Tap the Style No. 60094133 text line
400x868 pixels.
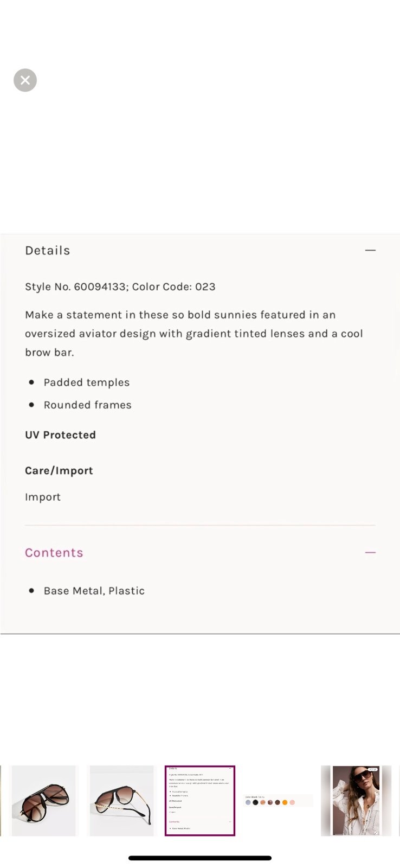[120, 286]
